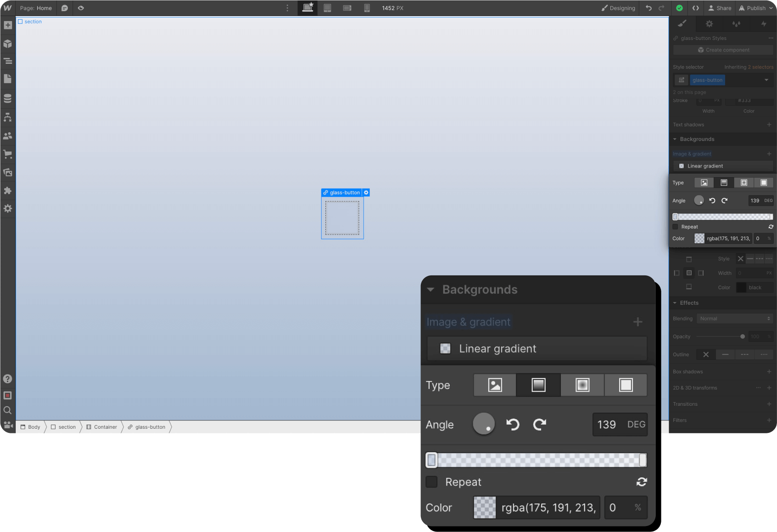
Task: Enable Repeat in the right sidebar panel
Action: pyautogui.click(x=675, y=226)
